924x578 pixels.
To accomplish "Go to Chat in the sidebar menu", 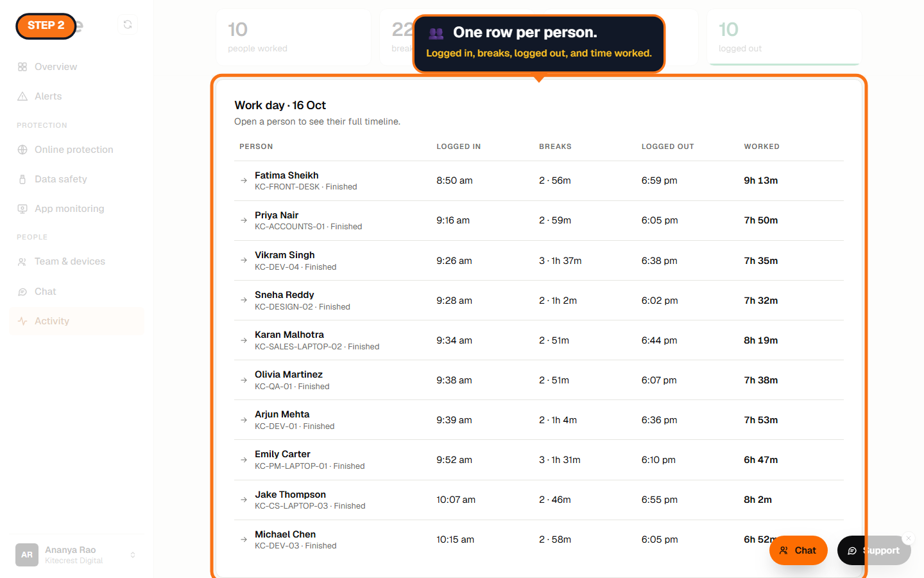I will point(76,292).
